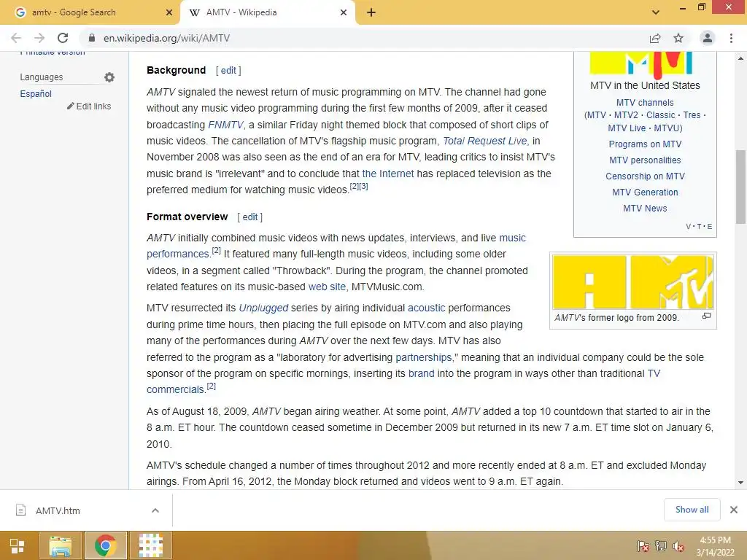Image resolution: width=747 pixels, height=560 pixels.
Task: Dismiss the downloads bar
Action: pyautogui.click(x=734, y=510)
